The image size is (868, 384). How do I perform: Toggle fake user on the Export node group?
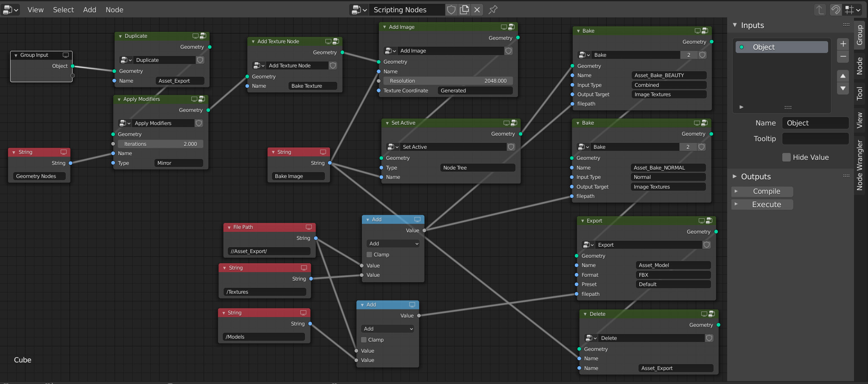pyautogui.click(x=707, y=245)
